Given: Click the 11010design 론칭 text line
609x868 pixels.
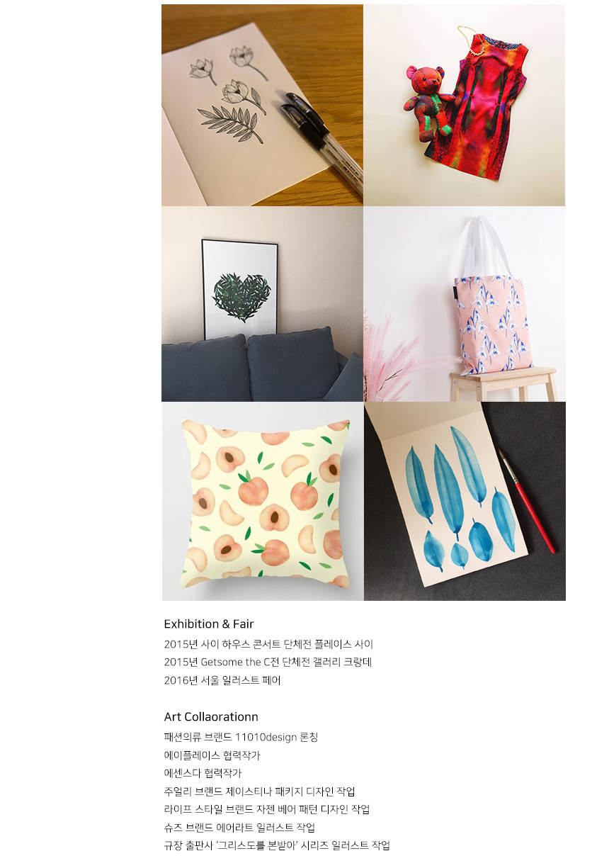Looking at the screenshot, I should 241,738.
